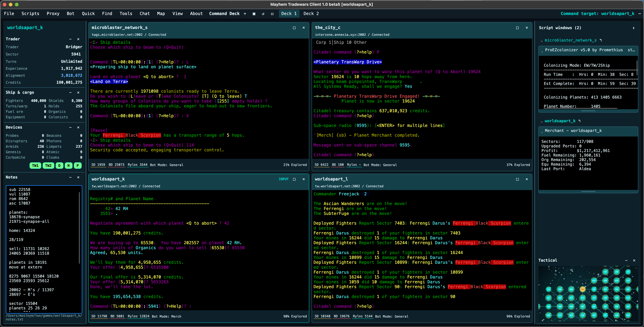Click the ProEZcolonizer window bottom resize handle
The height and width of the screenshot is (327, 644).
(x=588, y=111)
